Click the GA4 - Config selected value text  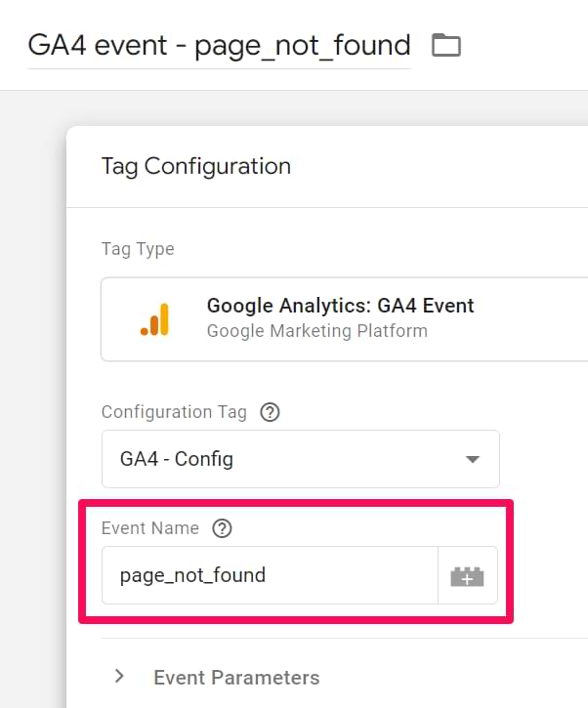click(177, 459)
